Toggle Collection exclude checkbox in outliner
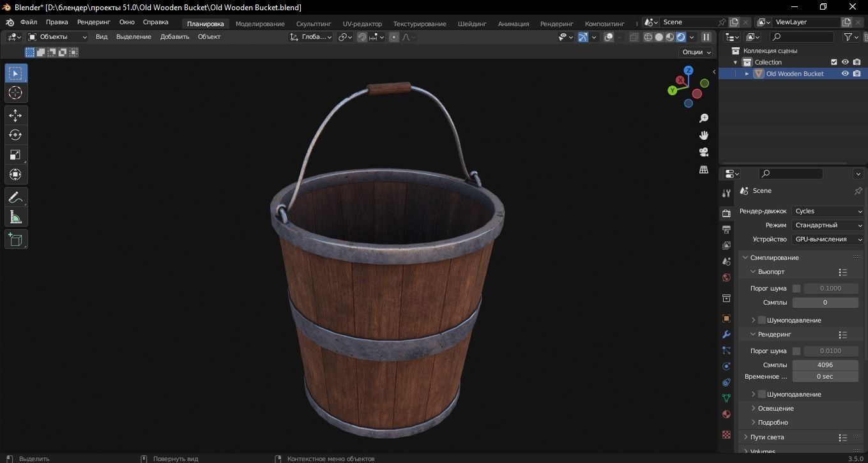The image size is (868, 463). pos(834,62)
